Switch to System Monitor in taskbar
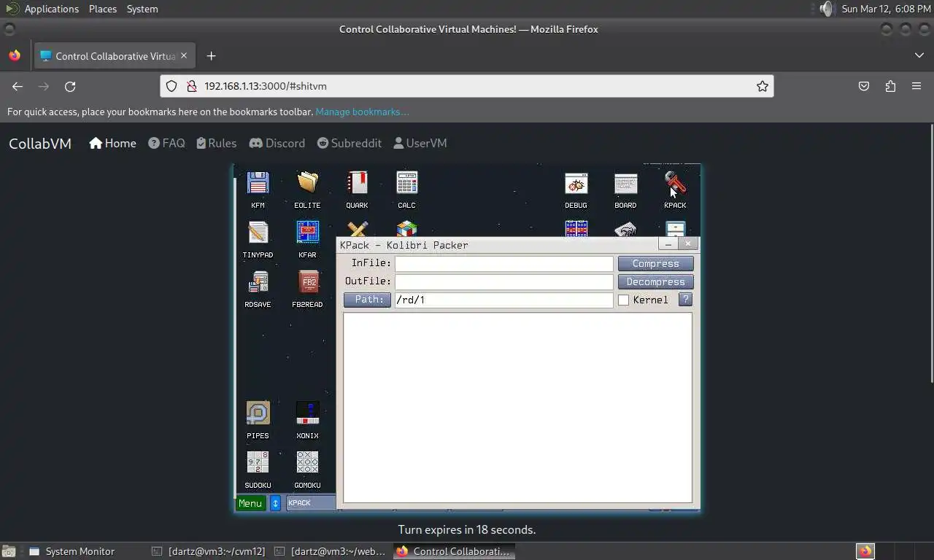This screenshot has width=934, height=560. (x=72, y=551)
